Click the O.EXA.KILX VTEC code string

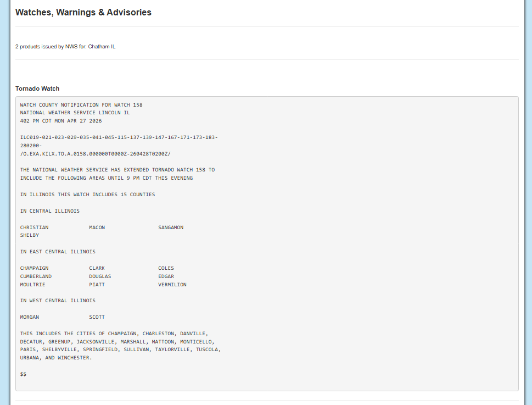[96, 154]
